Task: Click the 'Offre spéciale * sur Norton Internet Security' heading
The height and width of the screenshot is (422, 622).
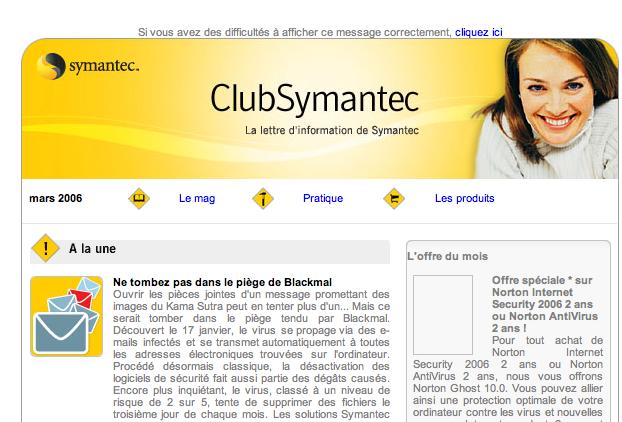Action: pos(545,304)
